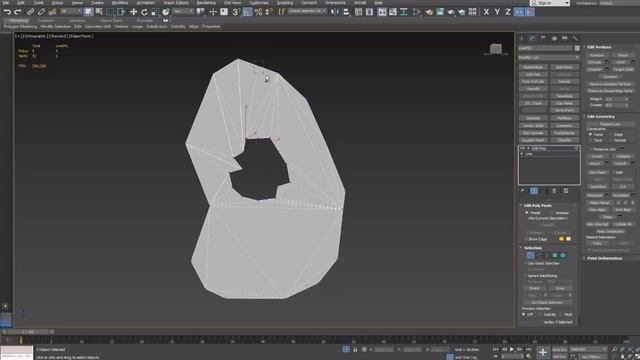Image resolution: width=640 pixels, height=360 pixels.
Task: Click the Collapse button
Action: point(623,156)
